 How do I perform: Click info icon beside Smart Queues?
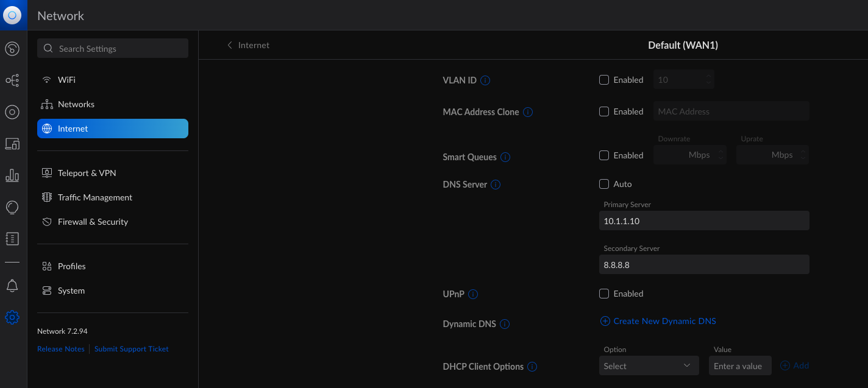pyautogui.click(x=505, y=157)
